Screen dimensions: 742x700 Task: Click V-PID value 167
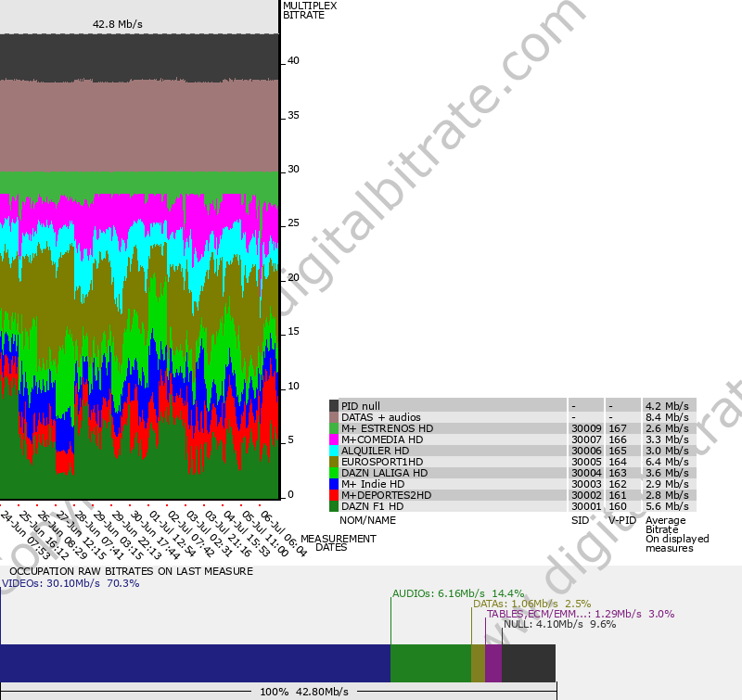click(618, 428)
